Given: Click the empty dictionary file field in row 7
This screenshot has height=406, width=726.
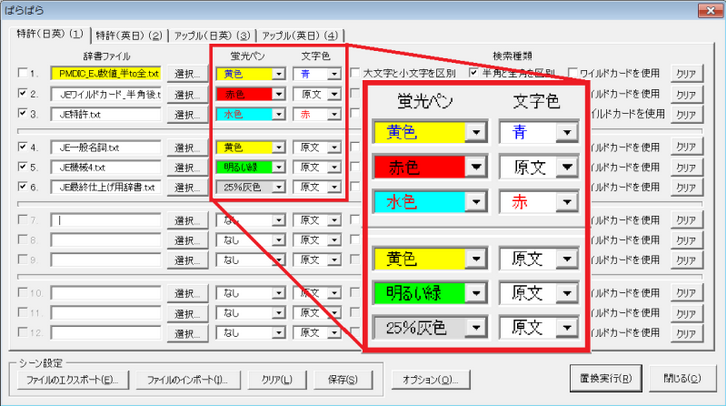Looking at the screenshot, I should pos(105,220).
